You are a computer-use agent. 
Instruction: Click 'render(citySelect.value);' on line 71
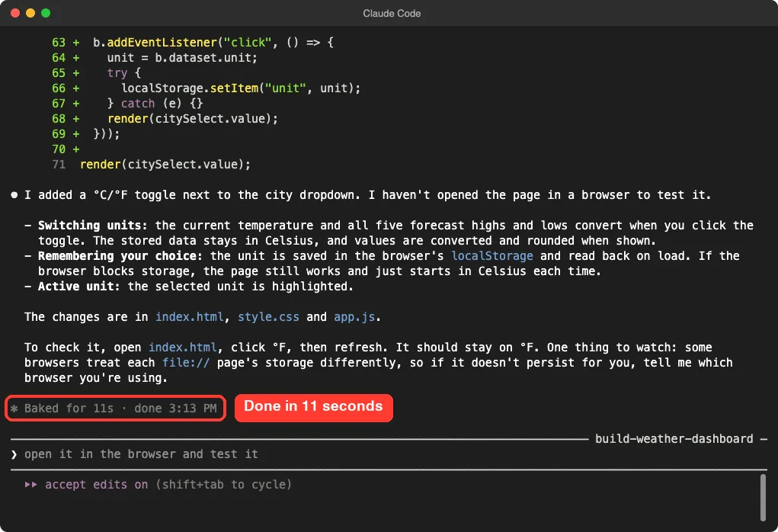tap(165, 165)
